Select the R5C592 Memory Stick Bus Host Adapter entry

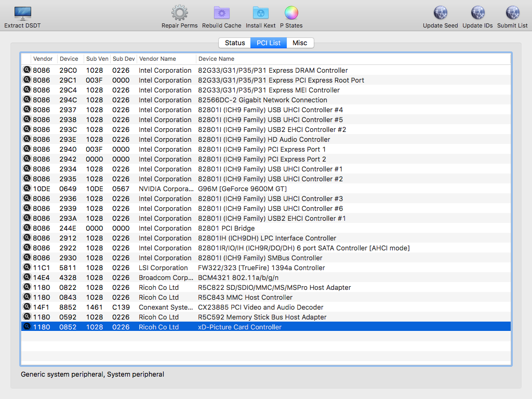266,317
